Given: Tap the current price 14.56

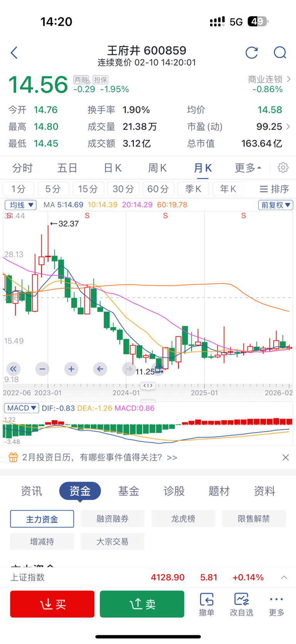Looking at the screenshot, I should click(x=38, y=85).
